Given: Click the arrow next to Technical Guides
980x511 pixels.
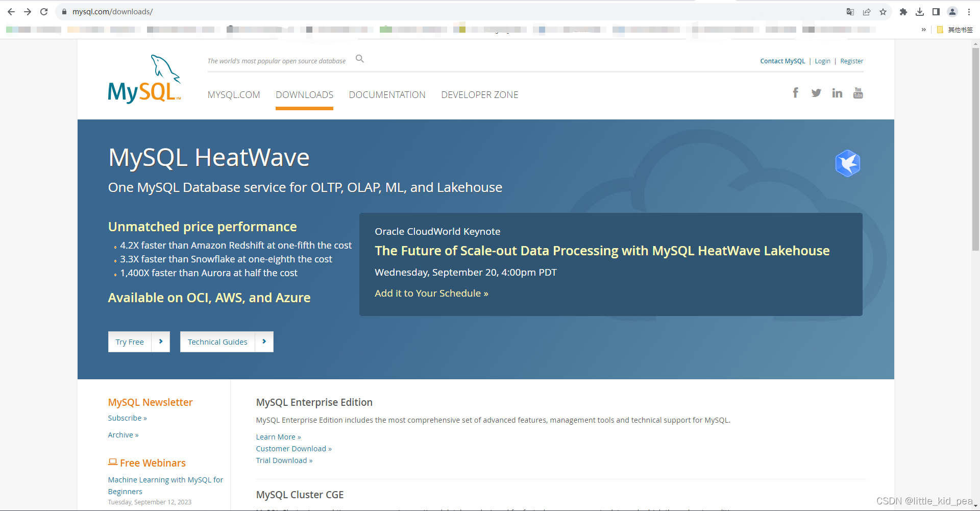Looking at the screenshot, I should point(264,342).
